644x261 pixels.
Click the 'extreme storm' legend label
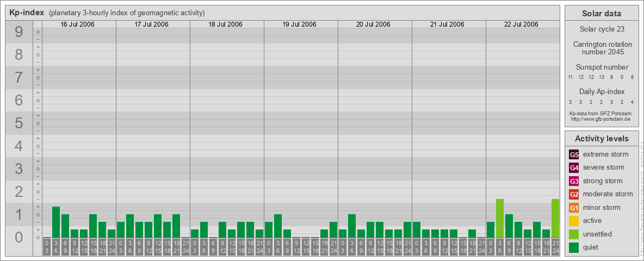click(x=606, y=155)
